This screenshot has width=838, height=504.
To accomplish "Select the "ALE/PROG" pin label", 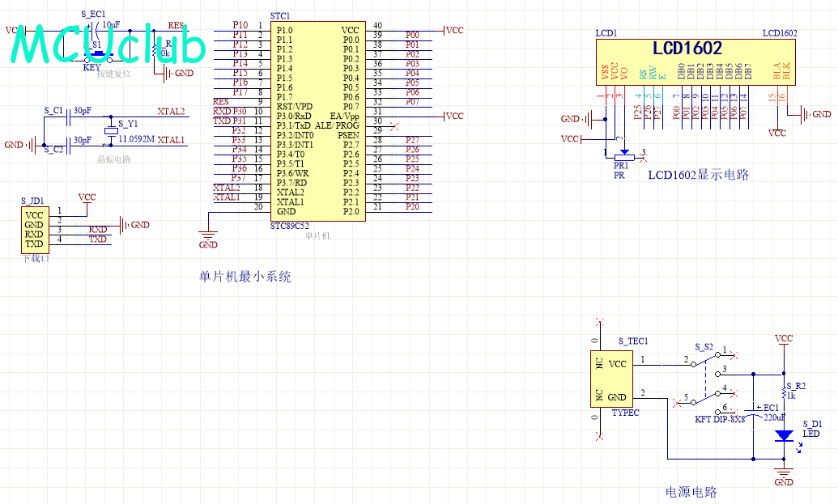I will point(337,125).
